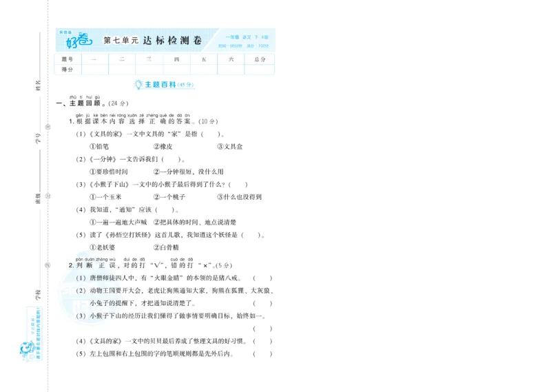Click the empty score cell below 总分
The height and width of the screenshot is (392, 551).
pyautogui.click(x=260, y=70)
